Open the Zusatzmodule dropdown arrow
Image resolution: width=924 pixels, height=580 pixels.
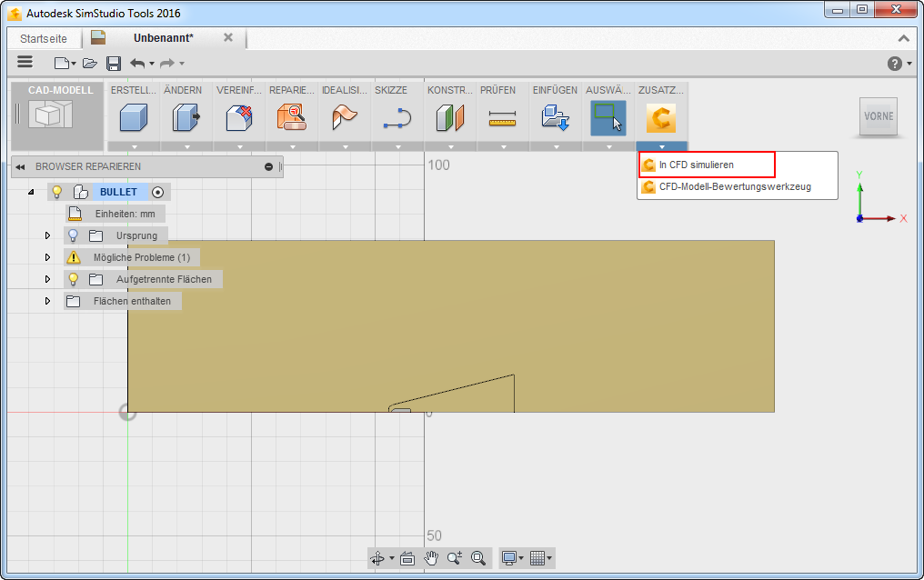pos(662,146)
